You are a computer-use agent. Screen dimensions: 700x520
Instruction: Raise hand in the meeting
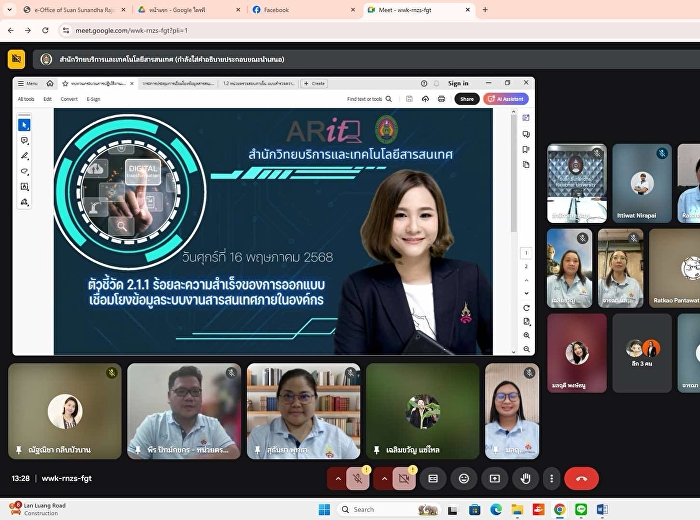[x=525, y=478]
